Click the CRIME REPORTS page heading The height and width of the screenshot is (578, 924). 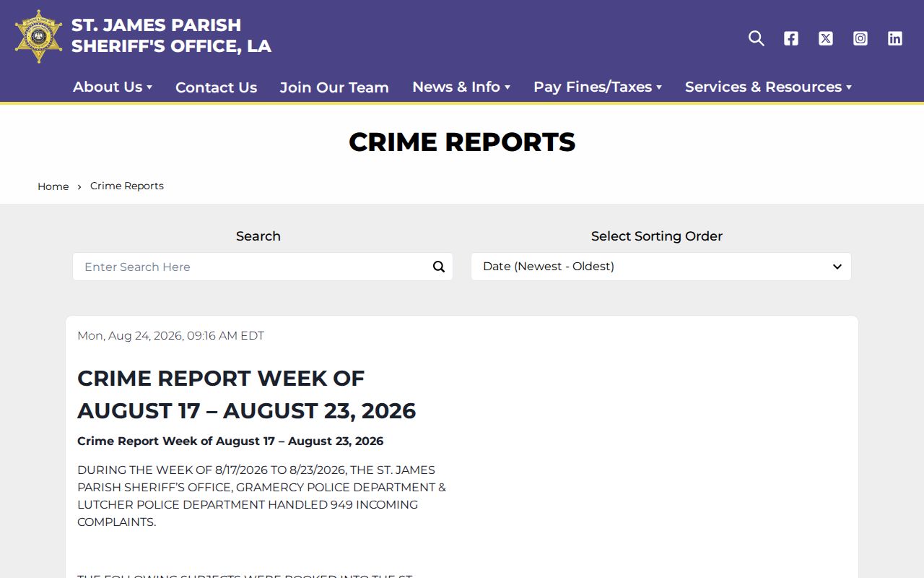[x=462, y=142]
